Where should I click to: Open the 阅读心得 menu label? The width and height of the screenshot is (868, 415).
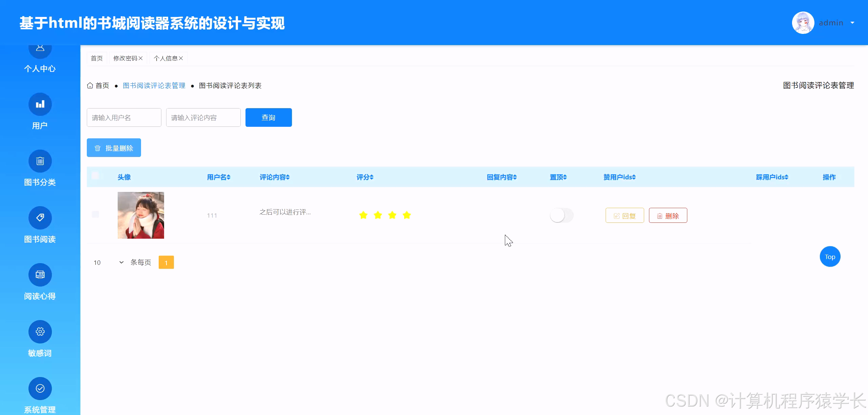pos(40,296)
